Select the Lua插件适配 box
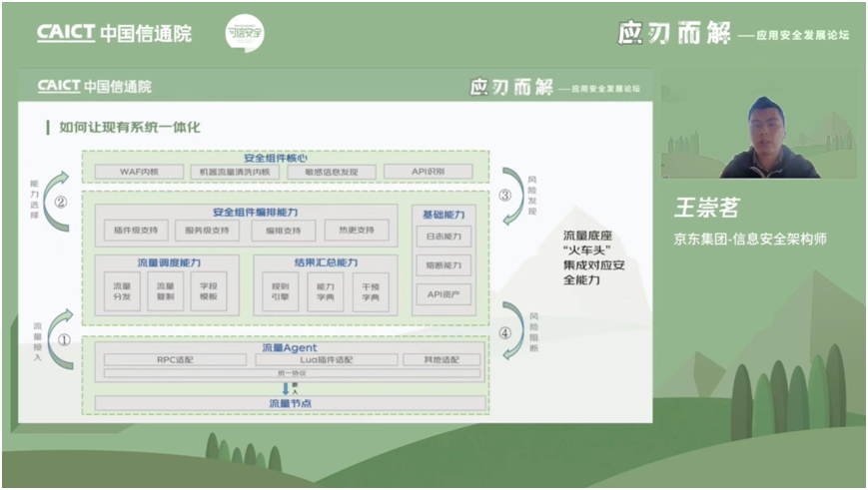This screenshot has width=868, height=490. (326, 360)
